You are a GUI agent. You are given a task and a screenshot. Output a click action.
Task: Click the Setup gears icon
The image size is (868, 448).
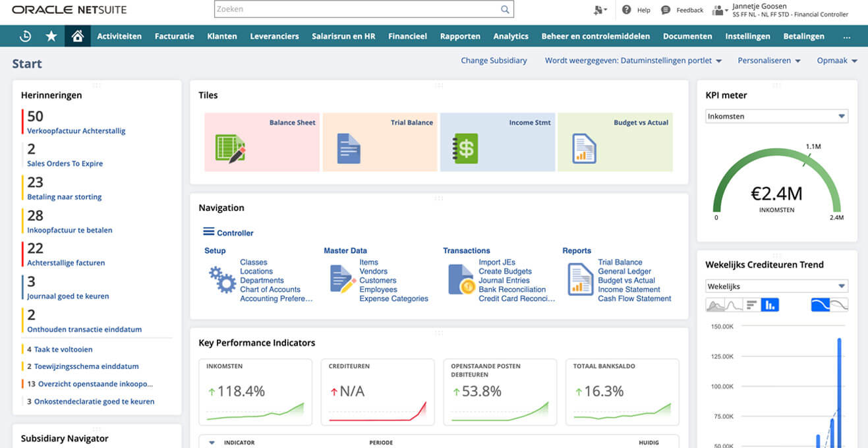pyautogui.click(x=222, y=279)
